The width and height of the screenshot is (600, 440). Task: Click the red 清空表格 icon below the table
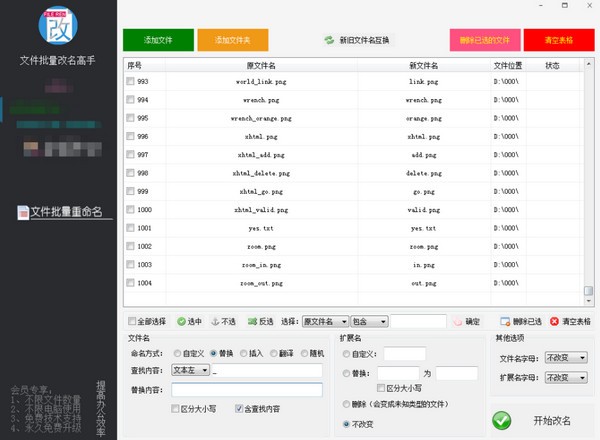555,322
